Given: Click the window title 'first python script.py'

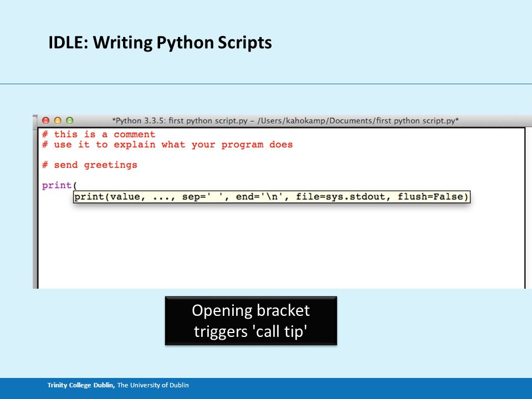Looking at the screenshot, I should [285, 121].
